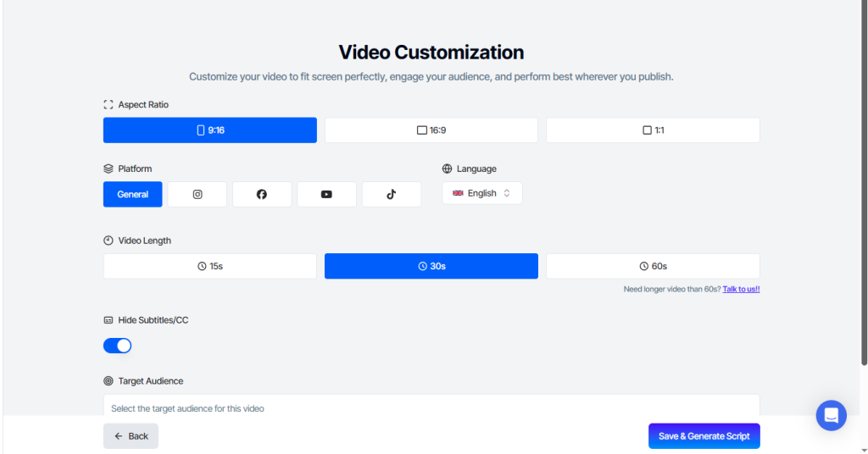Pick the YouTube platform icon
The height and width of the screenshot is (454, 868).
tap(326, 194)
